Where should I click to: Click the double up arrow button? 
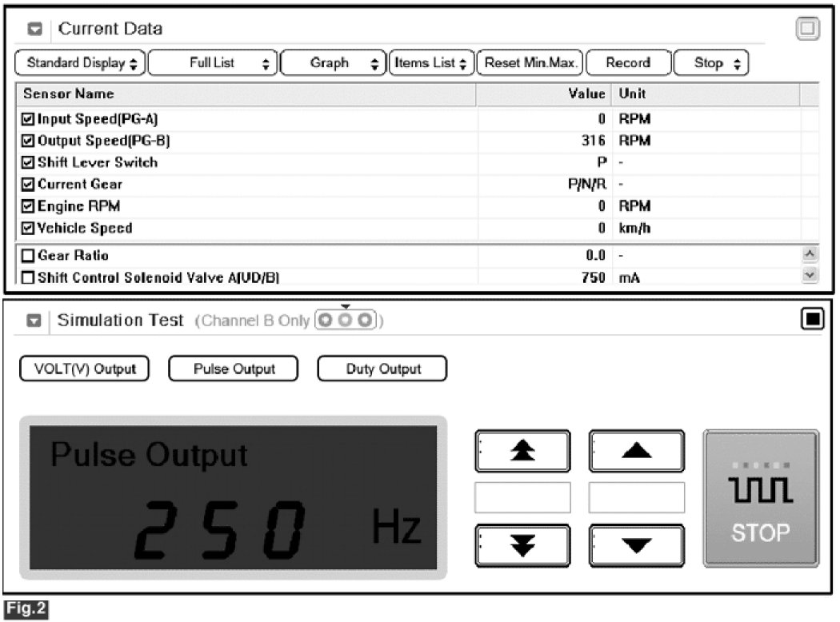click(522, 452)
